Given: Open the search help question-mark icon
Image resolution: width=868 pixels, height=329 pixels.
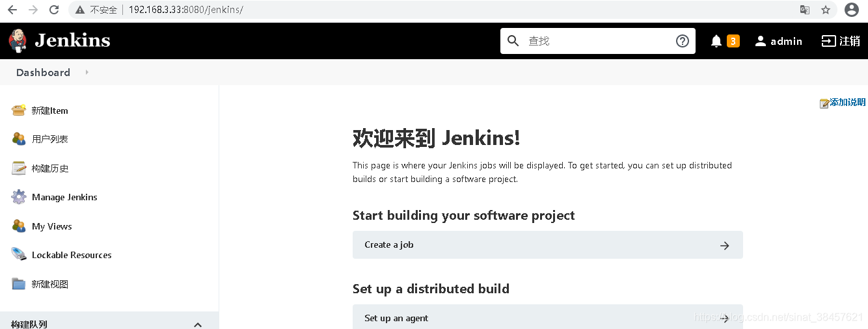Looking at the screenshot, I should (683, 41).
